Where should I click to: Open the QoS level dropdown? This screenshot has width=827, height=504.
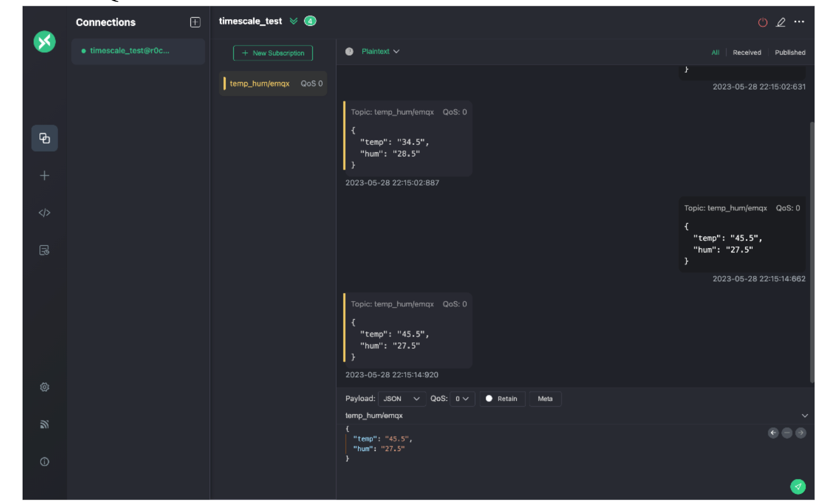click(x=462, y=399)
